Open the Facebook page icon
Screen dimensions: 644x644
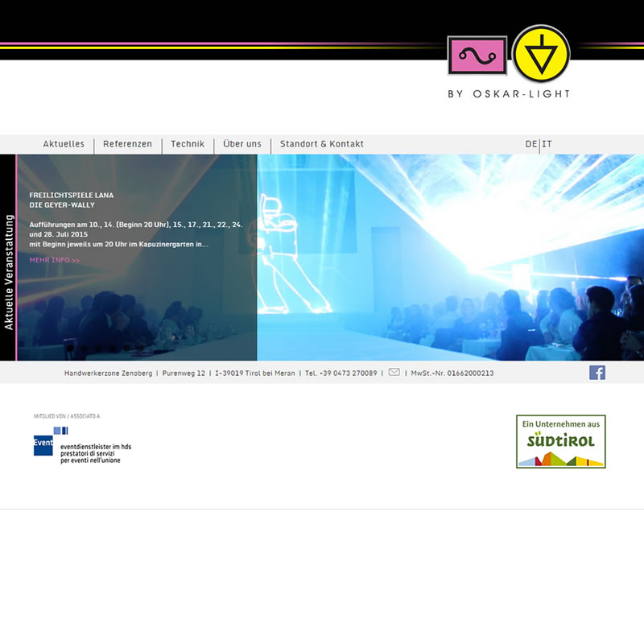[x=597, y=372]
